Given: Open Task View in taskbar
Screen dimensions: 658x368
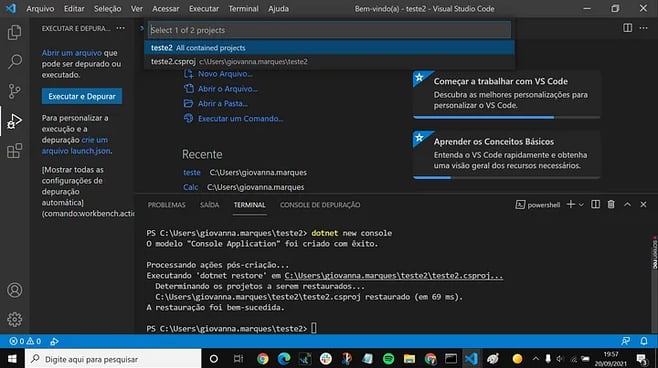Looking at the screenshot, I should pos(238,359).
